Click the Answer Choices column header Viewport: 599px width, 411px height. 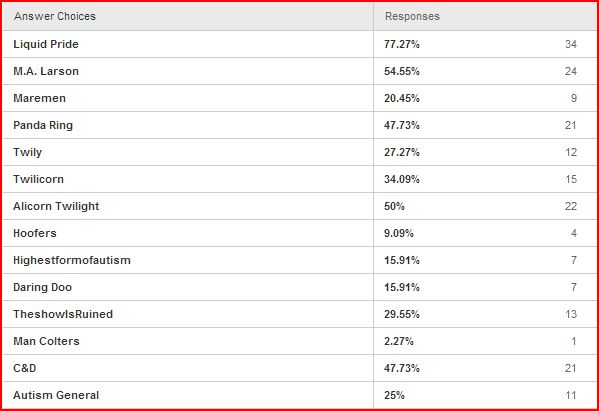55,16
